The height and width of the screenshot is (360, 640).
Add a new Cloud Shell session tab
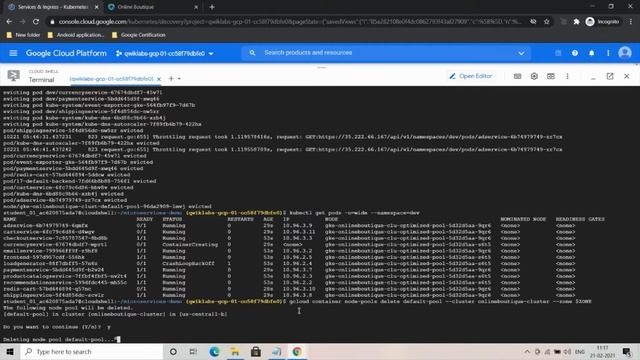[171, 78]
